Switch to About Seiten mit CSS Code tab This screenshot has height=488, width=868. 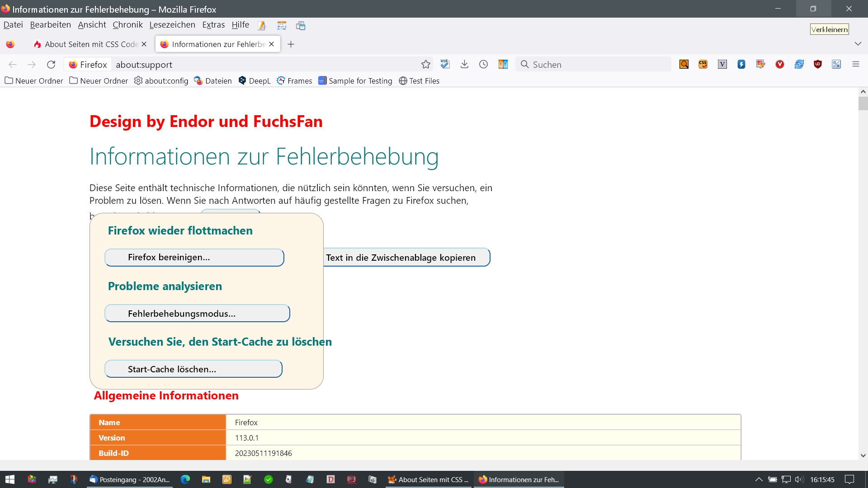90,44
